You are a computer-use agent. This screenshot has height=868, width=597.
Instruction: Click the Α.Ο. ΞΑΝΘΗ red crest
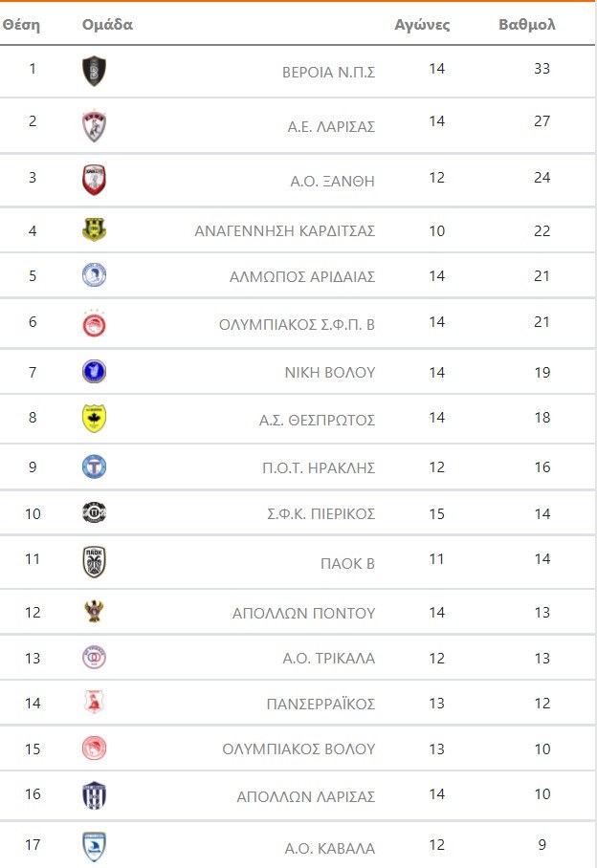pos(94,179)
